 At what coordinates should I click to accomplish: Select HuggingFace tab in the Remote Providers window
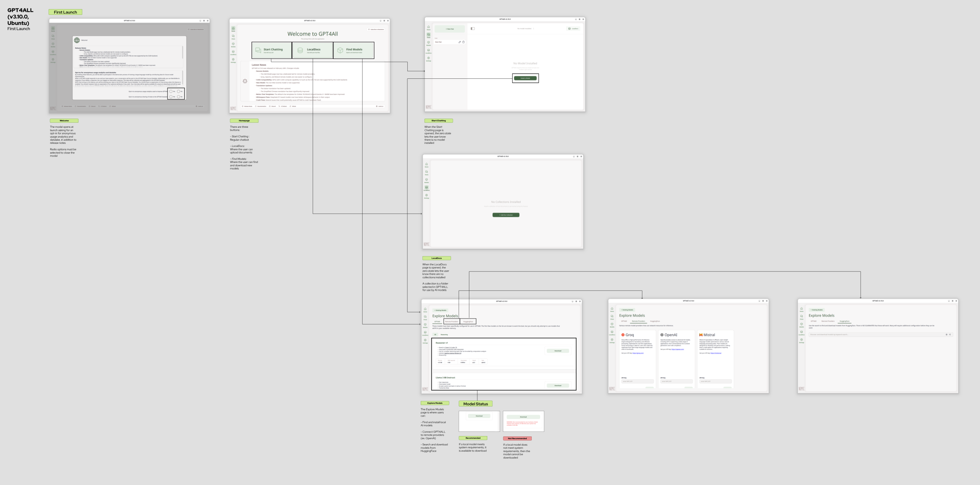point(655,321)
